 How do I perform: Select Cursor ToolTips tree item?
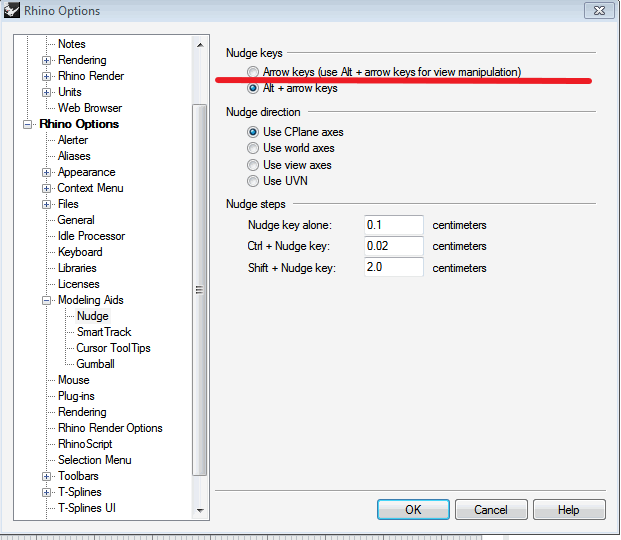click(x=114, y=348)
